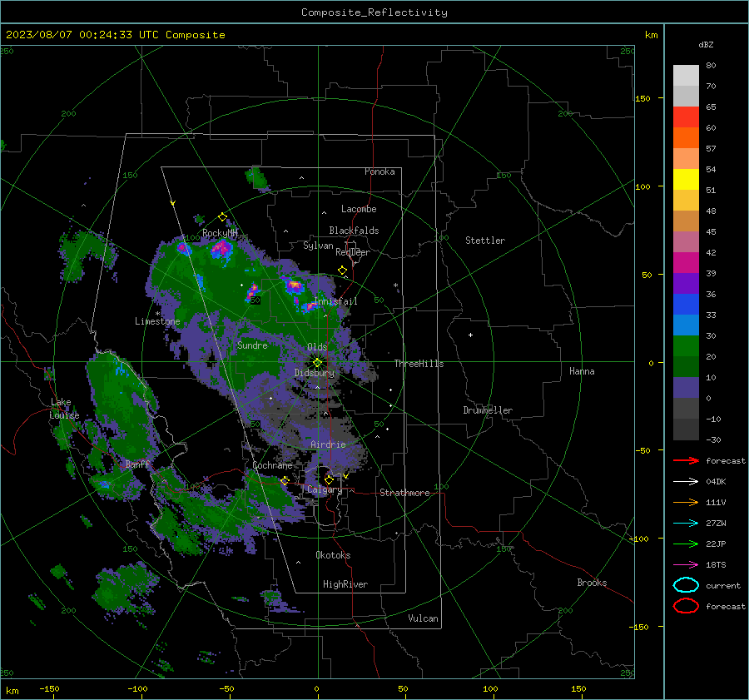Viewport: 749px width, 700px height.
Task: Pick the light gray 80 dBZ swatch
Action: pos(686,75)
